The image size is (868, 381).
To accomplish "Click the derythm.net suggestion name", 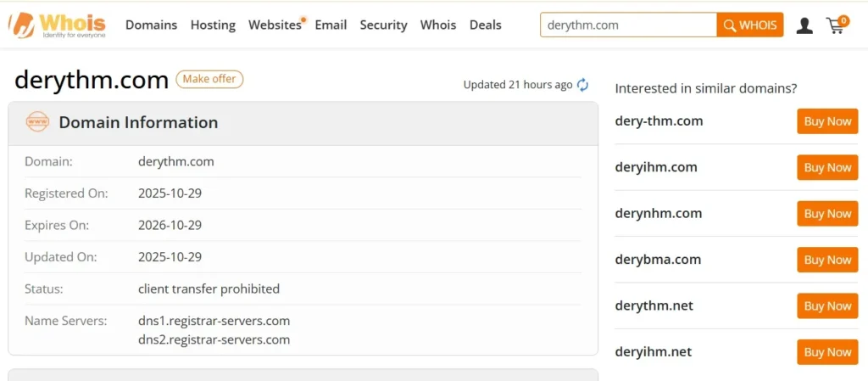I will pos(654,305).
